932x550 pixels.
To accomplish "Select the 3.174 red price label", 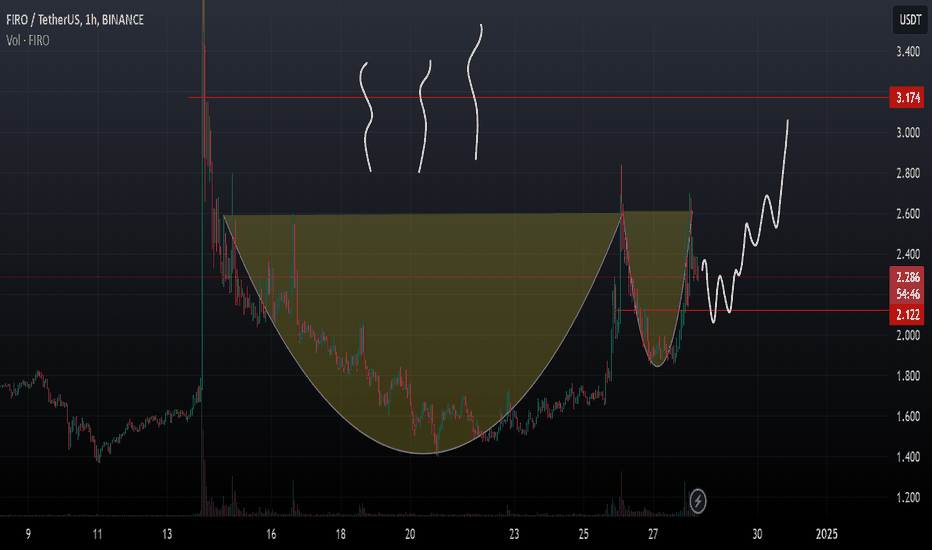I will coord(906,98).
